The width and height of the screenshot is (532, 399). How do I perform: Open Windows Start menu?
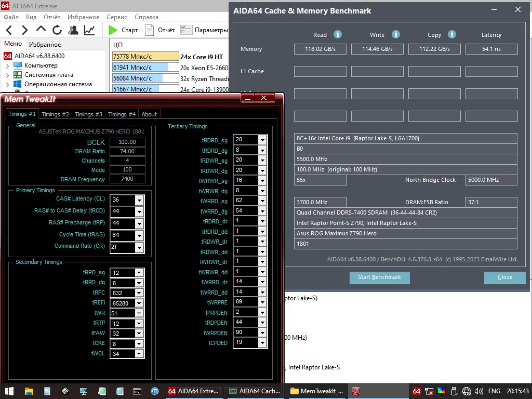pyautogui.click(x=9, y=391)
